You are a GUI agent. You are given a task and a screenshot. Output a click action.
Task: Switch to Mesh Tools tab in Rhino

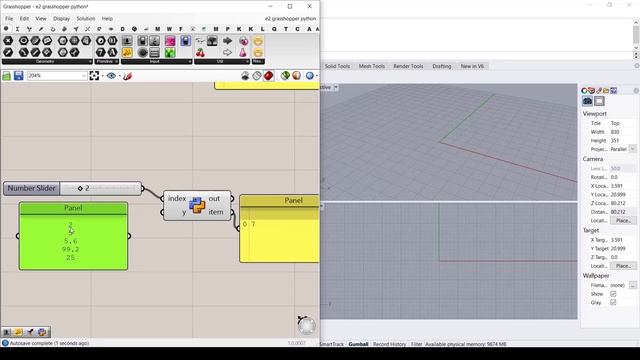[x=372, y=66]
